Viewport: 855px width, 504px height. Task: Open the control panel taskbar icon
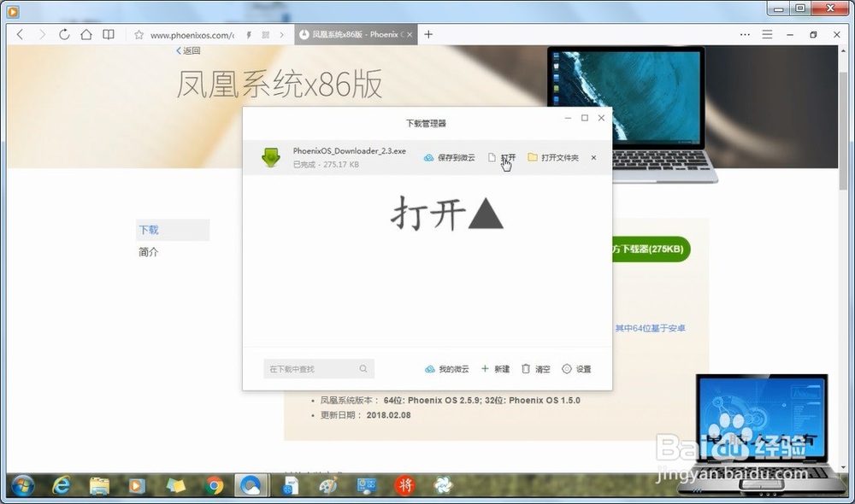[x=367, y=485]
